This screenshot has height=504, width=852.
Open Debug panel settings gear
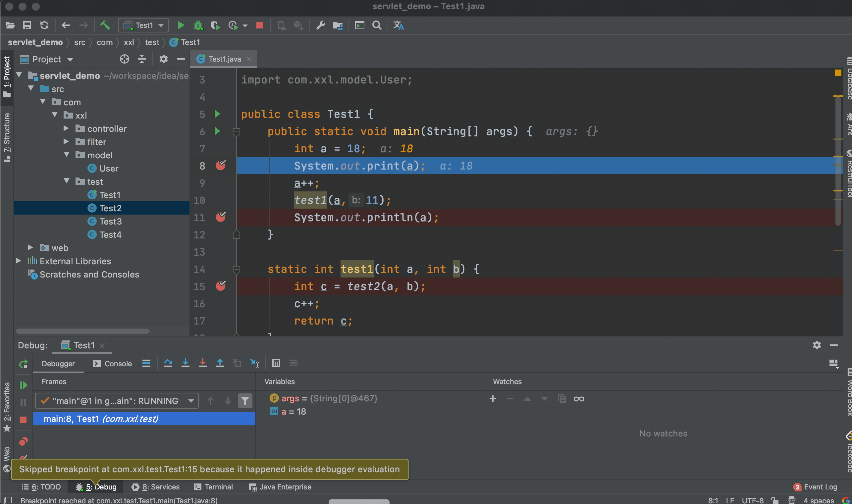pos(817,345)
